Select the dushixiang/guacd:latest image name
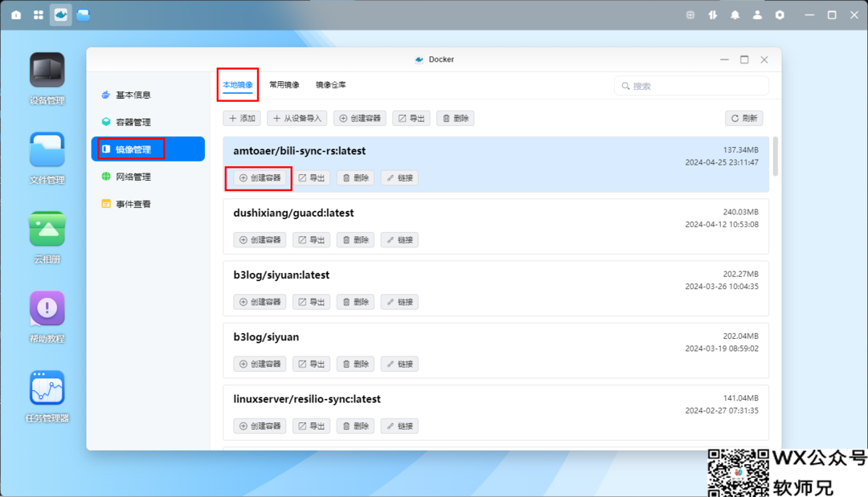The width and height of the screenshot is (868, 497). pos(293,213)
